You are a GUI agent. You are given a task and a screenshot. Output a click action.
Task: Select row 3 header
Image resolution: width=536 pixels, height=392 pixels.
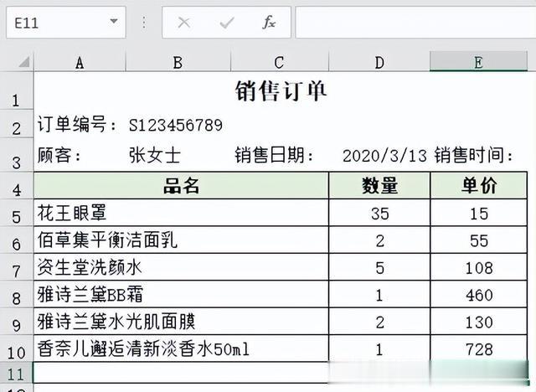[17, 154]
